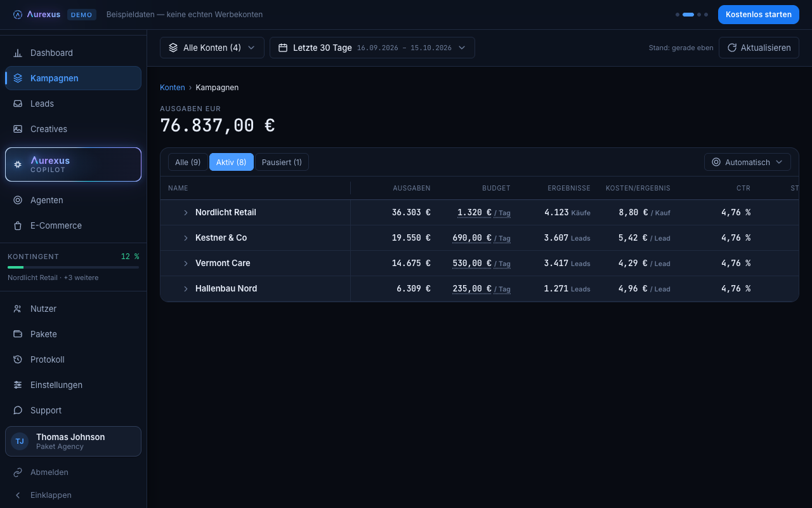Select the Aktiv (8) tab

tap(232, 162)
